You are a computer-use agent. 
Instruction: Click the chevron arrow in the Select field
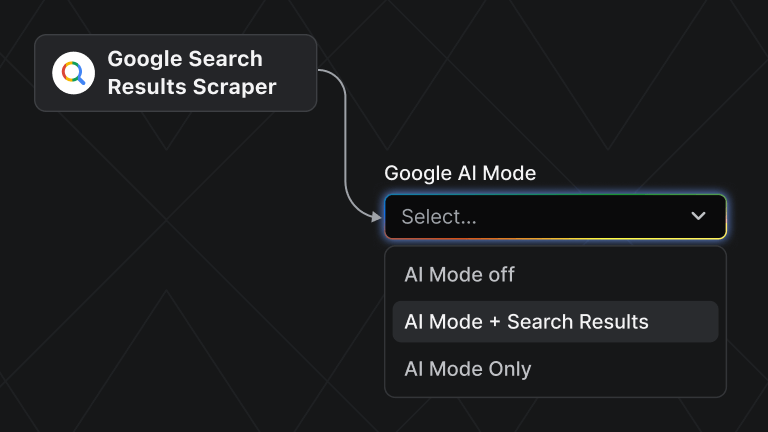(698, 216)
